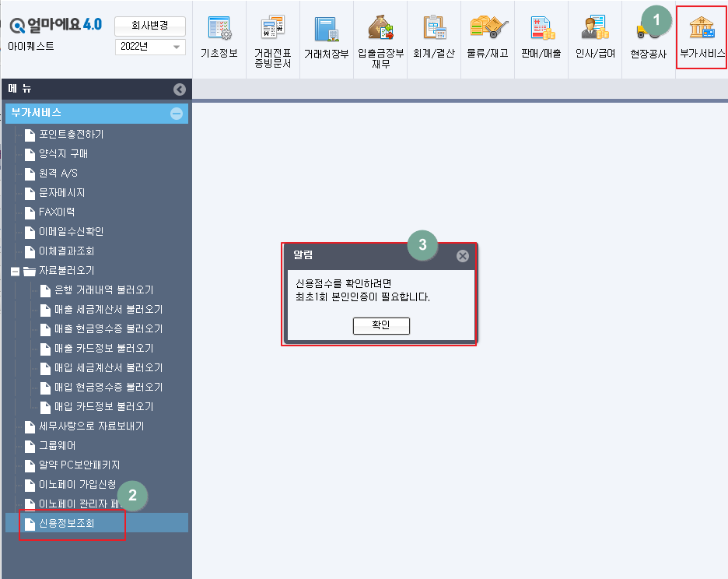Close the 알림 dialog with X

click(x=463, y=256)
